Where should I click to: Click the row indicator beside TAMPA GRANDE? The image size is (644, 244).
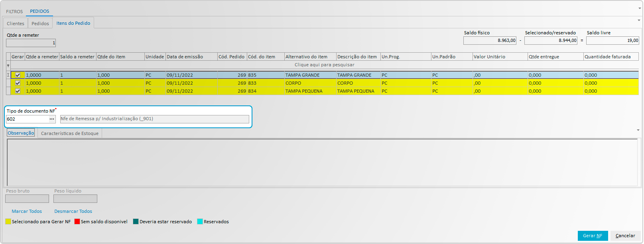[x=8, y=75]
